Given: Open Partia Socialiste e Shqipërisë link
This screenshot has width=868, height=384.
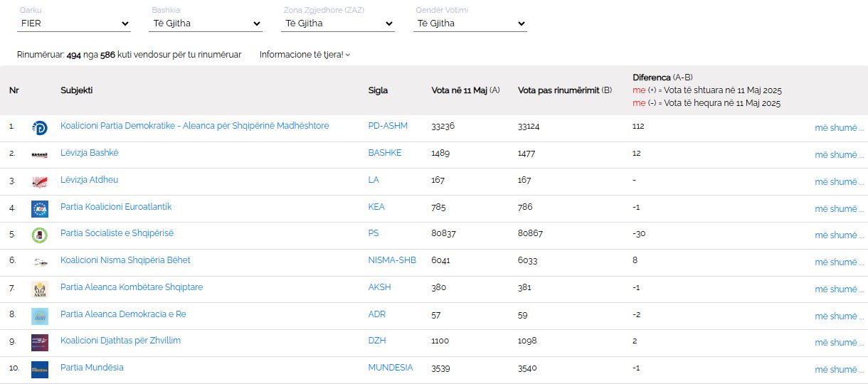Looking at the screenshot, I should (117, 233).
